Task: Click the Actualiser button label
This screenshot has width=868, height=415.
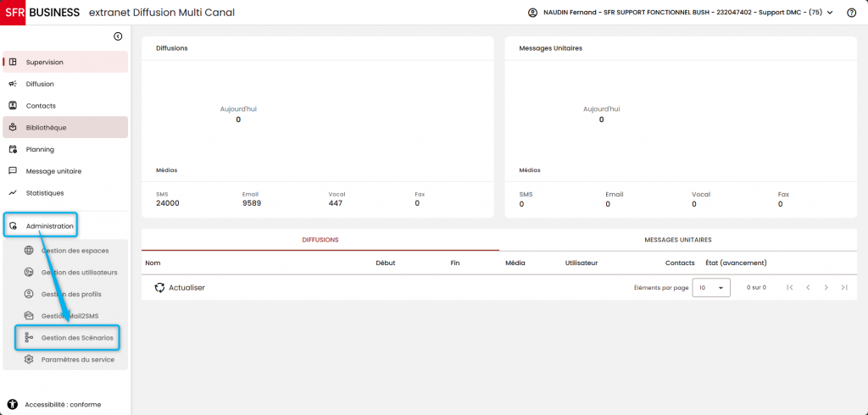Action: click(x=186, y=288)
